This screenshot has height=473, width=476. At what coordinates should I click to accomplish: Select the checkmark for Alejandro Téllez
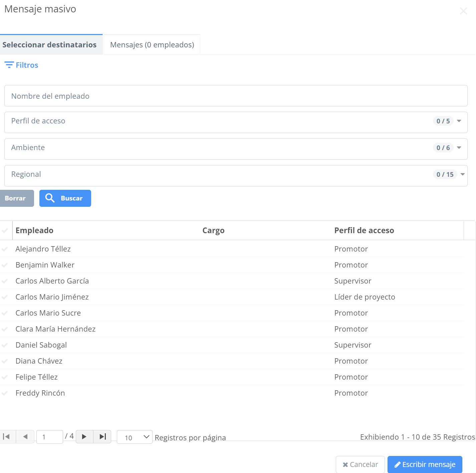(5, 249)
